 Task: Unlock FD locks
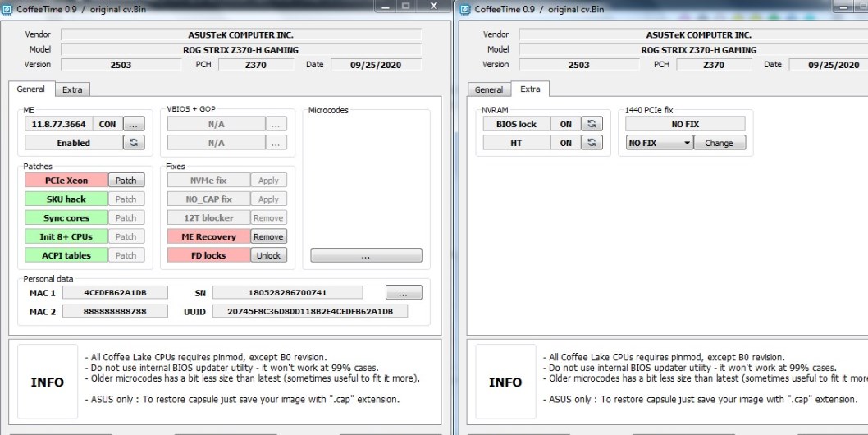pyautogui.click(x=268, y=255)
